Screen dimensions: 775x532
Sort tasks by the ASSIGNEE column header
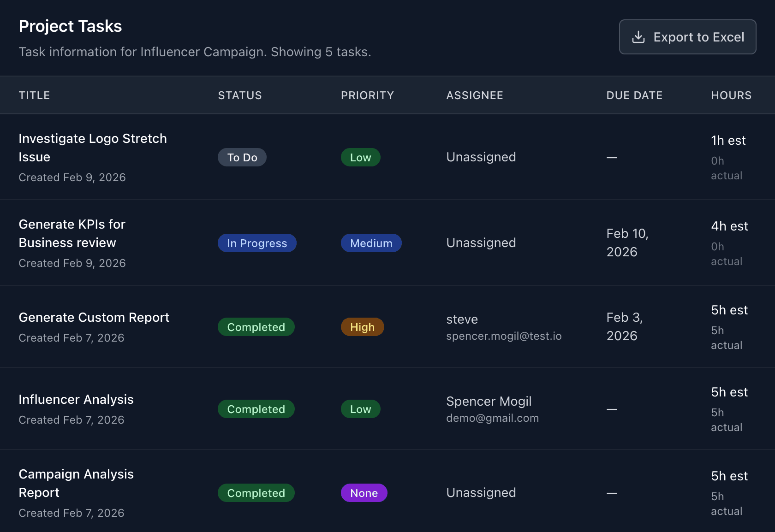[x=475, y=95]
